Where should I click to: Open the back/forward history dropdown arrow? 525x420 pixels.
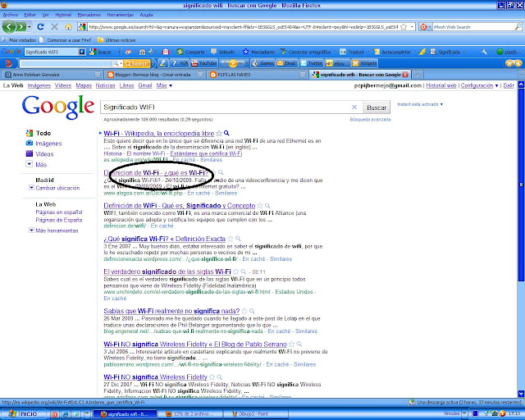30,27
